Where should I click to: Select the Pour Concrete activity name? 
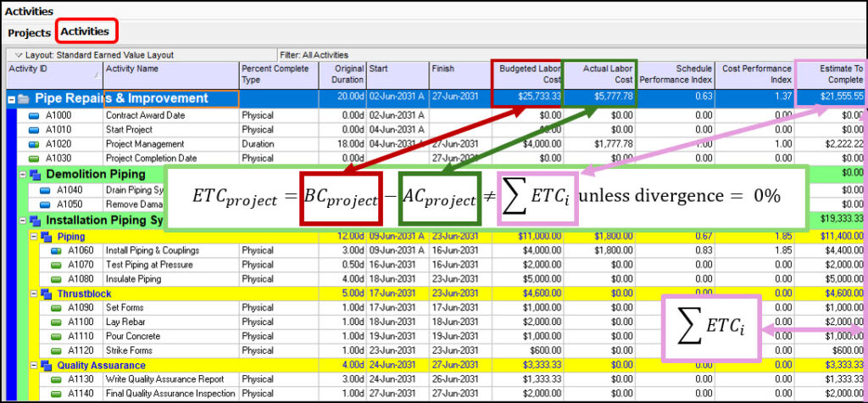[133, 337]
